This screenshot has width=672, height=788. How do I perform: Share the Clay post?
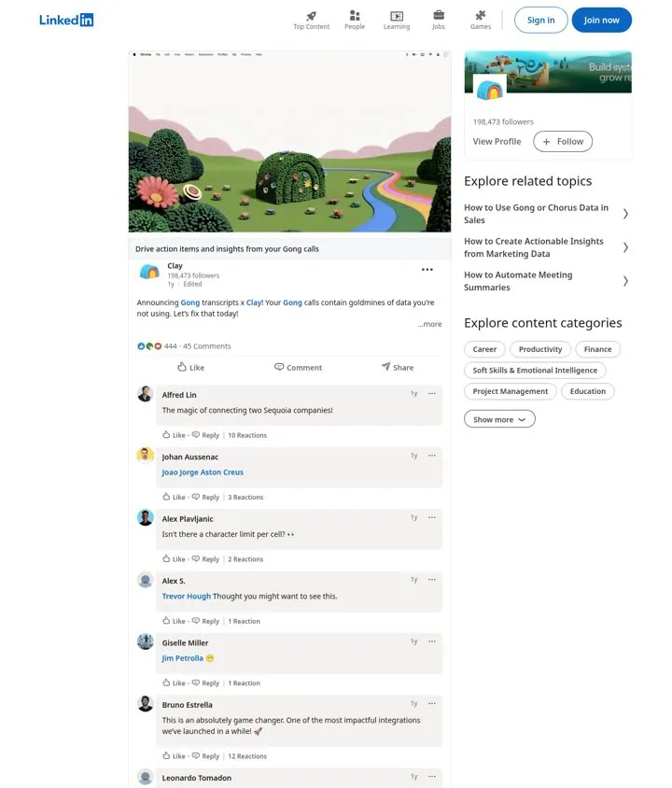pyautogui.click(x=398, y=367)
